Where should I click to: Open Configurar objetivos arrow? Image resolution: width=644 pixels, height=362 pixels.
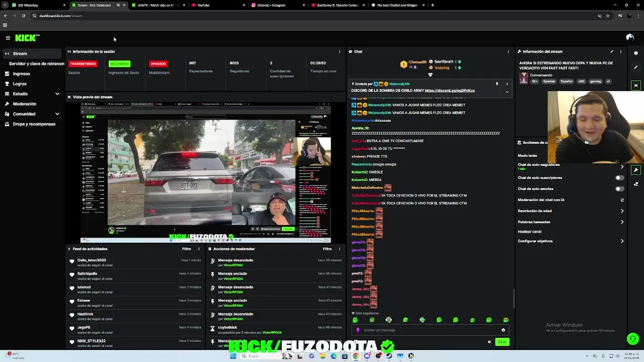(x=622, y=241)
